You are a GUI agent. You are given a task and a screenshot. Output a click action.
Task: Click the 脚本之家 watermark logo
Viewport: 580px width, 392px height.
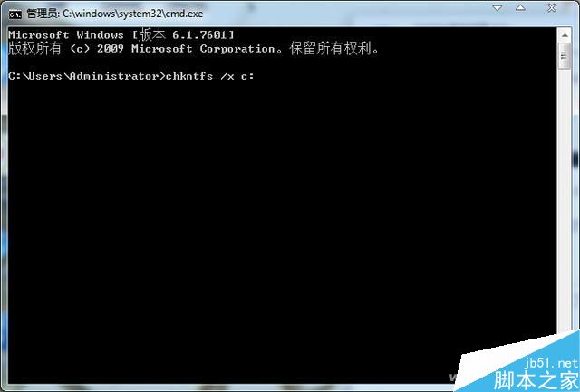(536, 380)
